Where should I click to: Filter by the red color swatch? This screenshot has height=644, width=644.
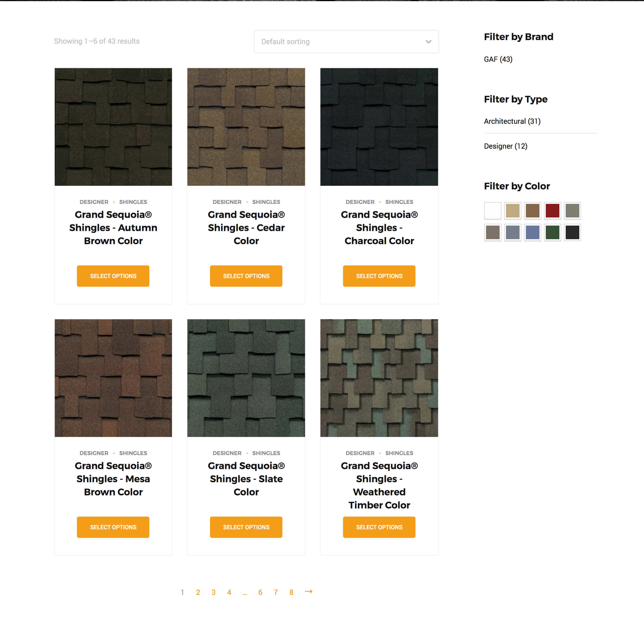coord(552,211)
